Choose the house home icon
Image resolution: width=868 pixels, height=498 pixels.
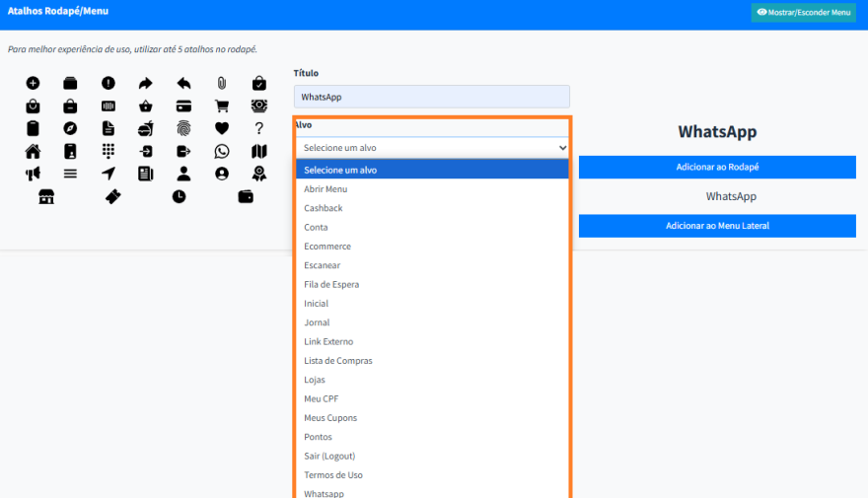click(33, 151)
